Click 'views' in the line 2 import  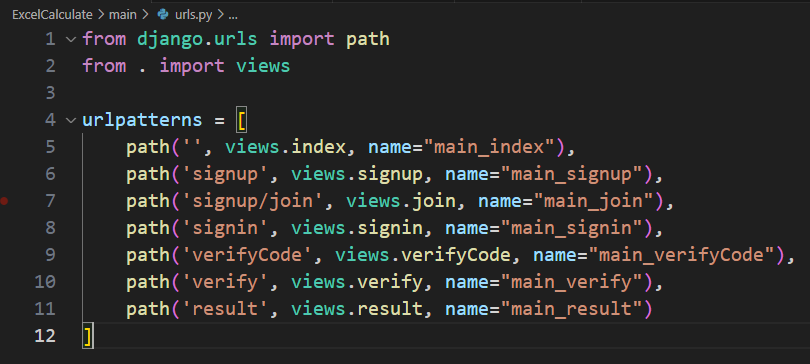[x=263, y=66]
